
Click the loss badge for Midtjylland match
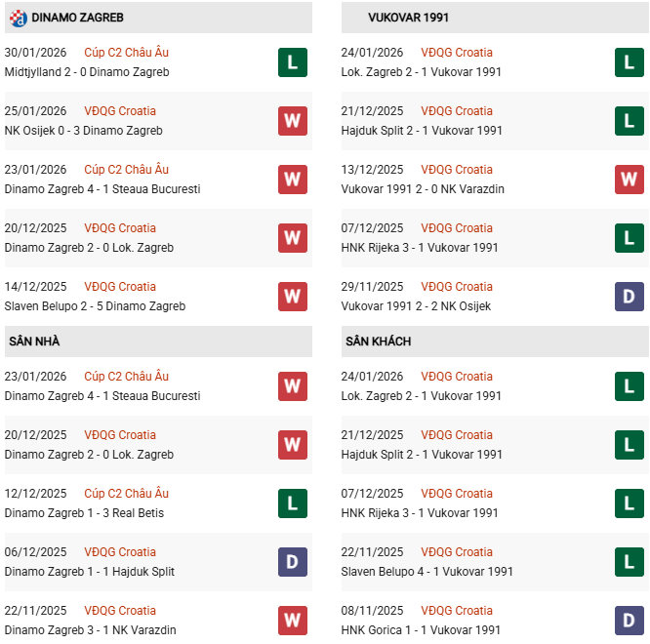coord(293,62)
